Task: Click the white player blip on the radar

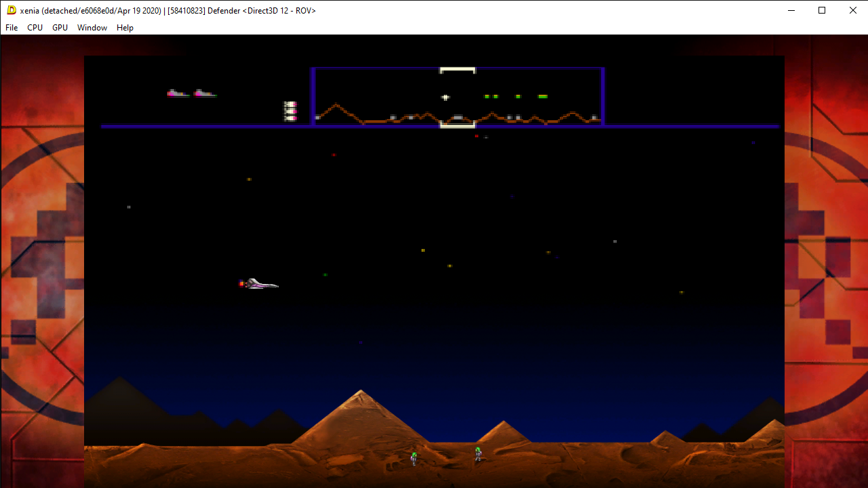Action: 446,97
